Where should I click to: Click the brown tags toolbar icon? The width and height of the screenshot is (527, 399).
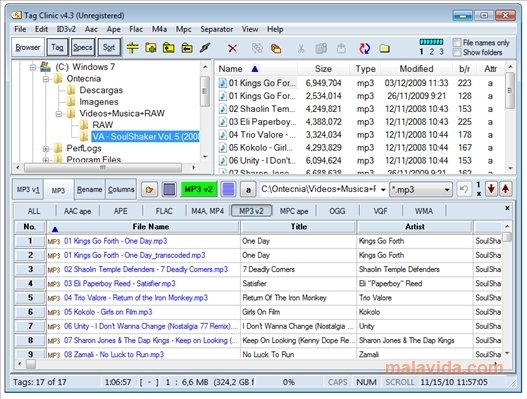click(x=276, y=48)
